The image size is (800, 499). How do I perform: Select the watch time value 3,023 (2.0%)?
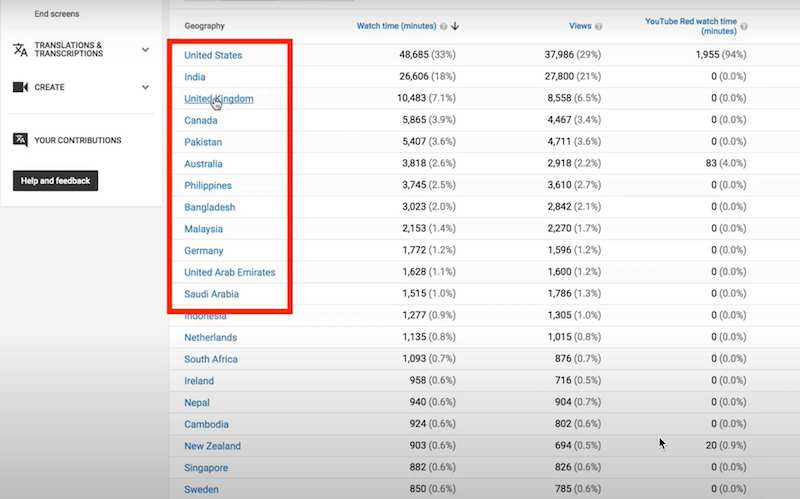[x=429, y=207]
